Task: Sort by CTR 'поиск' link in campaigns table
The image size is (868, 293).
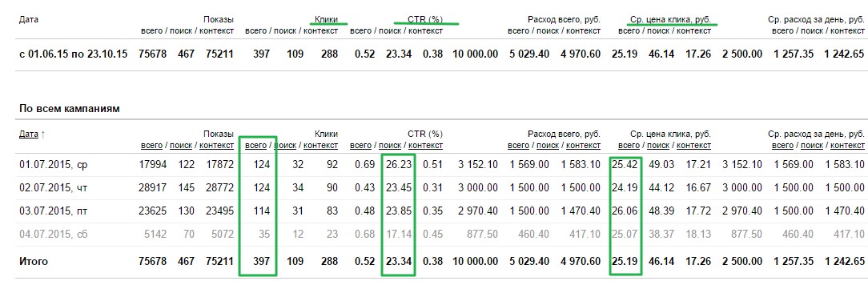Action: 390,145
